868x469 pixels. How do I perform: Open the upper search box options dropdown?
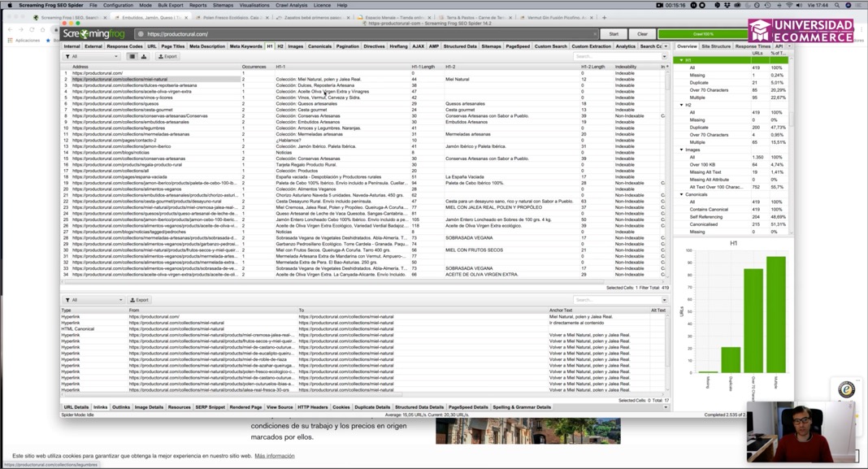click(x=664, y=56)
